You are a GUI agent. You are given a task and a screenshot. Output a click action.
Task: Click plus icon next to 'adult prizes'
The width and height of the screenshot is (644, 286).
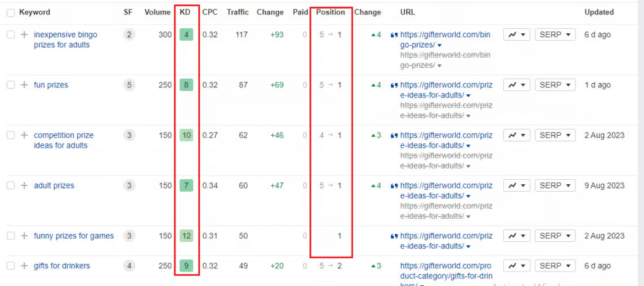tap(24, 185)
